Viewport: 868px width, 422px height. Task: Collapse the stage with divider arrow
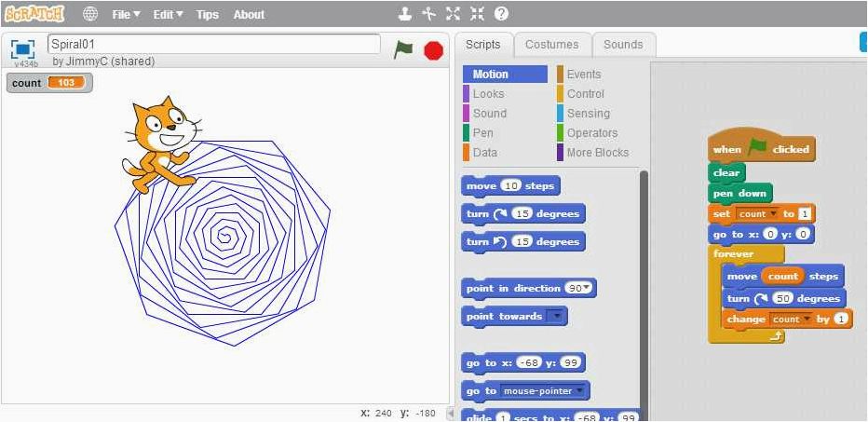click(x=450, y=413)
